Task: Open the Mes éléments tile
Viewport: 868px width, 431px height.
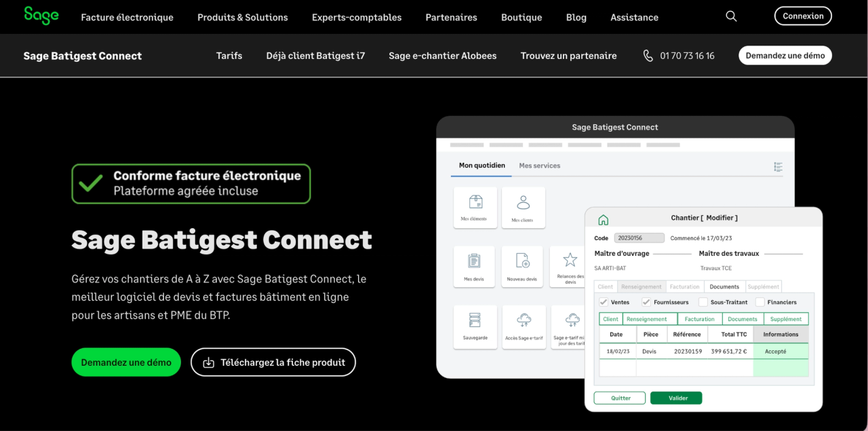Action: (475, 208)
